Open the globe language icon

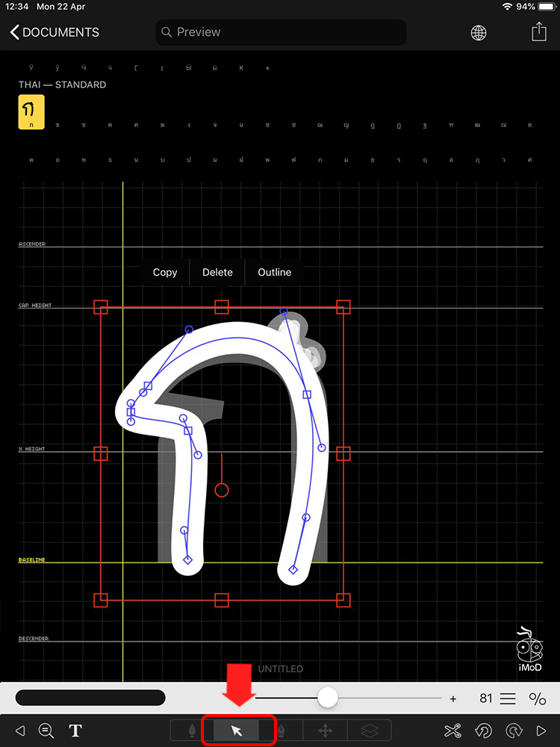click(479, 32)
